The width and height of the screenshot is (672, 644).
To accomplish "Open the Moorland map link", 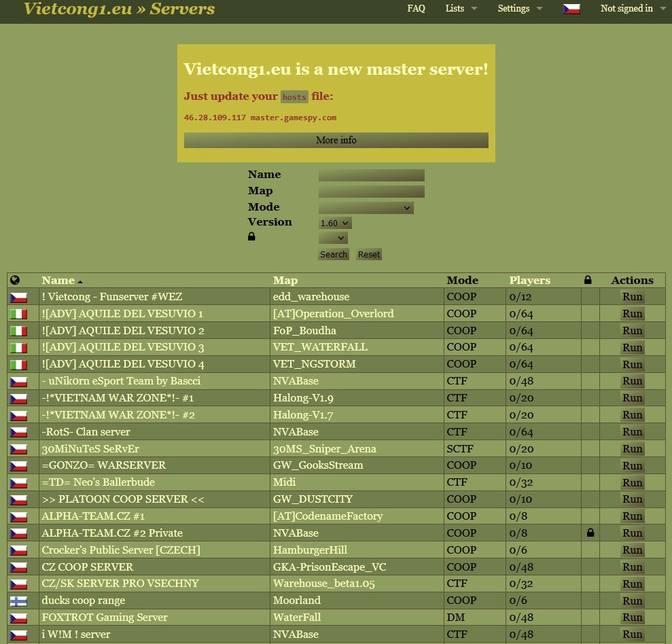I will [296, 601].
